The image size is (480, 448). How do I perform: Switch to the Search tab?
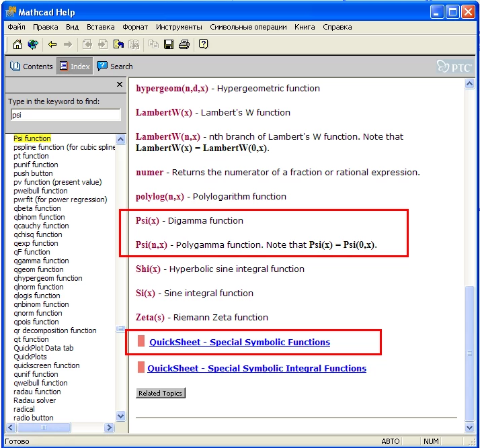click(115, 66)
